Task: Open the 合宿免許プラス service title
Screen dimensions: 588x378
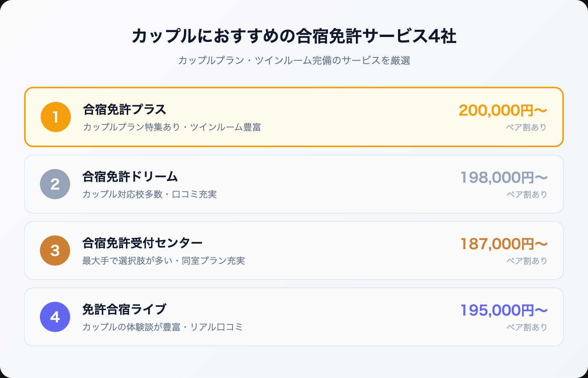Action: 124,109
